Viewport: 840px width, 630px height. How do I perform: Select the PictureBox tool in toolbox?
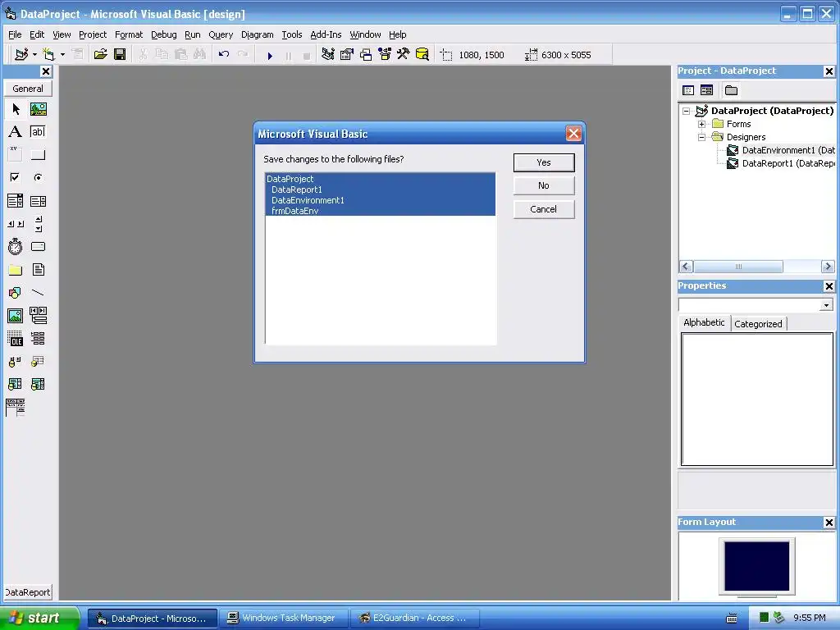(38, 109)
